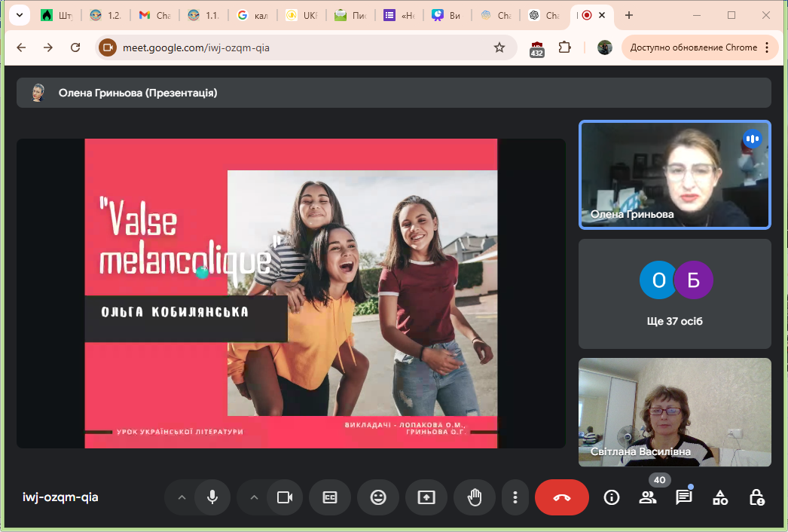Click the Present now screen share button
Viewport: 788px width, 532px height.
click(x=426, y=497)
